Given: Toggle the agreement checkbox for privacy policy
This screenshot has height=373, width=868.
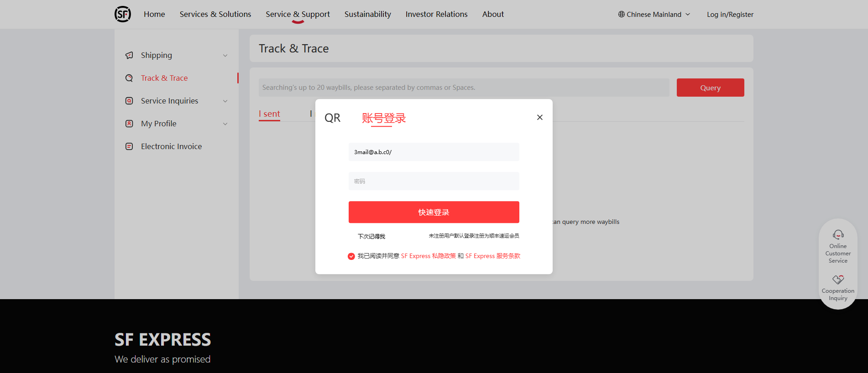Looking at the screenshot, I should pos(351,256).
